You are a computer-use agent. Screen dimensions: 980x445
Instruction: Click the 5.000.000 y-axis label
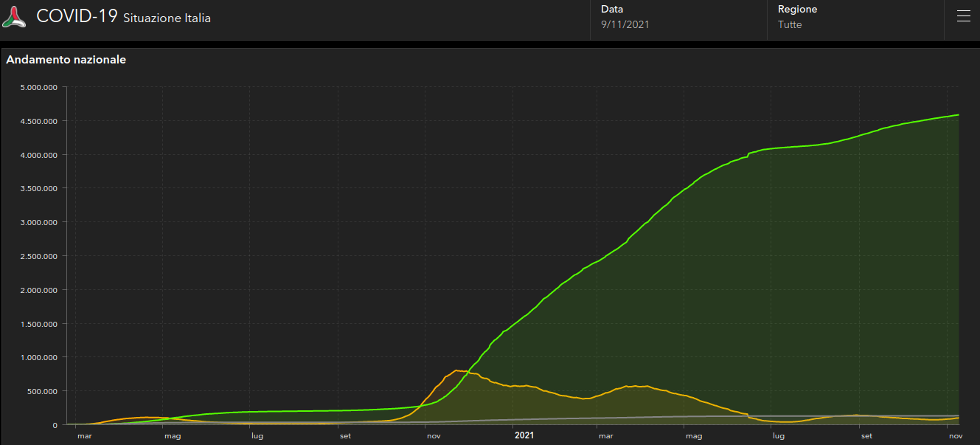(x=40, y=87)
